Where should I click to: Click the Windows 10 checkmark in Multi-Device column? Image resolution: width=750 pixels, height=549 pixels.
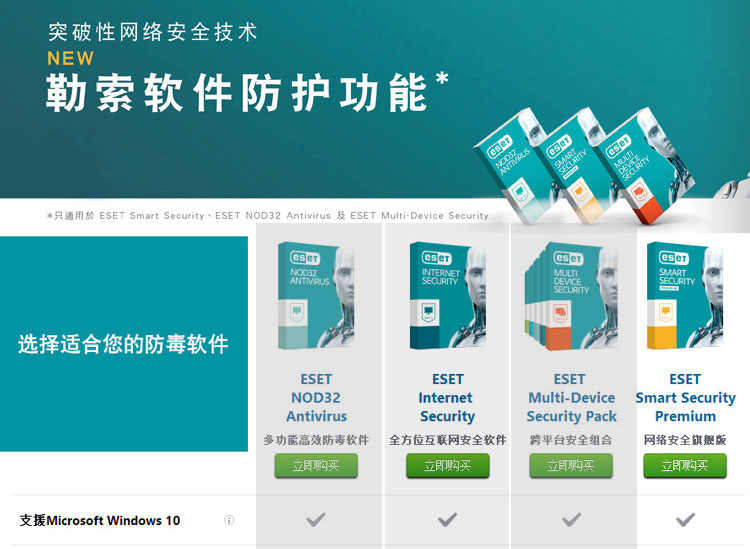(x=571, y=519)
